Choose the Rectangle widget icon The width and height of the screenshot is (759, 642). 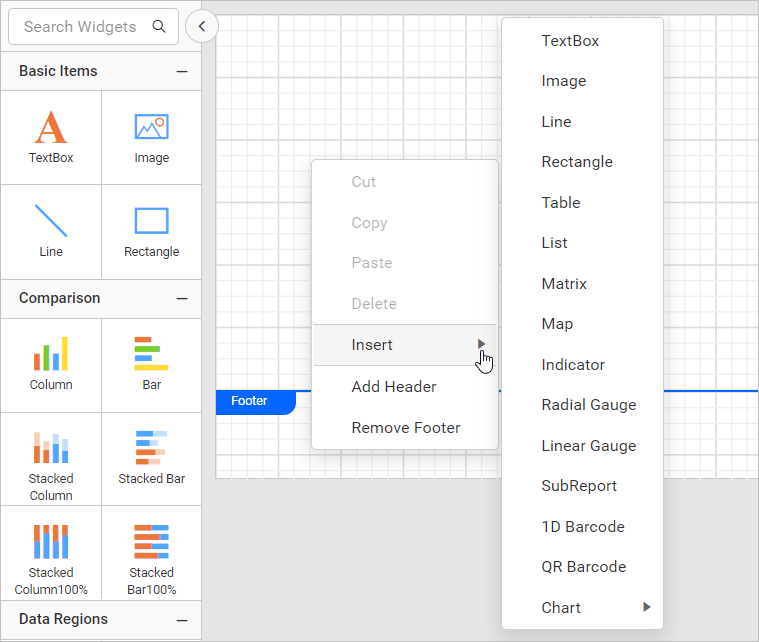click(x=151, y=221)
